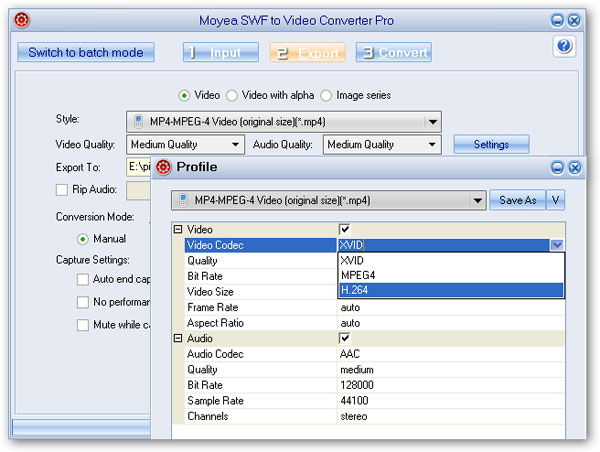Click the Moyea red app logo icon
Viewport: 600px width, 452px height.
click(x=22, y=20)
